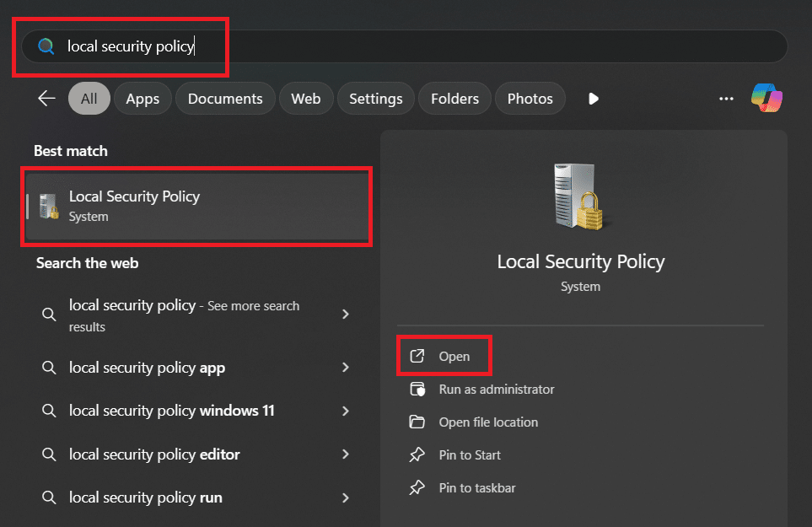Image resolution: width=812 pixels, height=527 pixels.
Task: Select the Local Security Policy best match
Action: (197, 206)
